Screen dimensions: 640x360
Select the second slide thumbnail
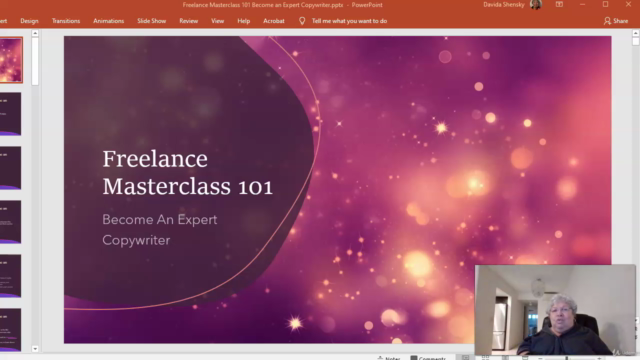[x=11, y=114]
